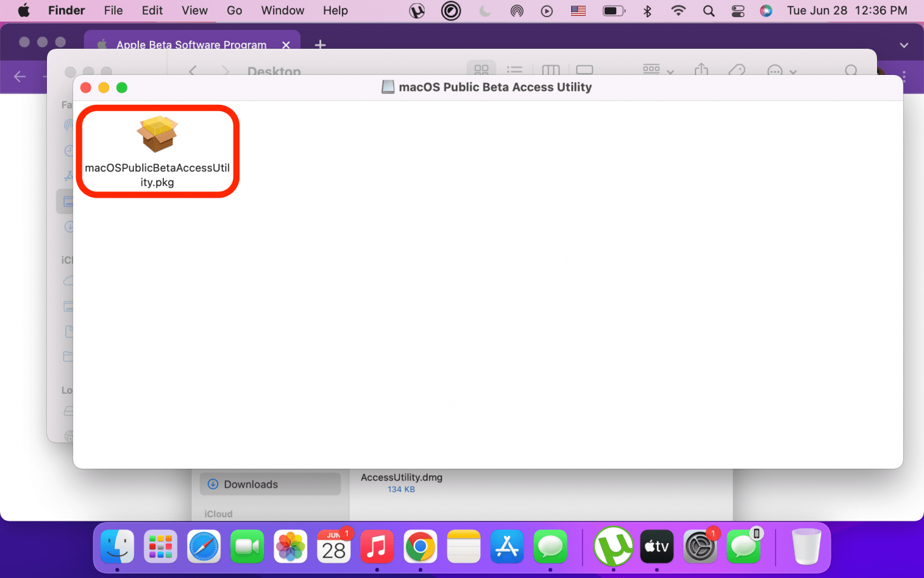Image resolution: width=924 pixels, height=578 pixels.
Task: Open the Apple menu
Action: click(23, 11)
